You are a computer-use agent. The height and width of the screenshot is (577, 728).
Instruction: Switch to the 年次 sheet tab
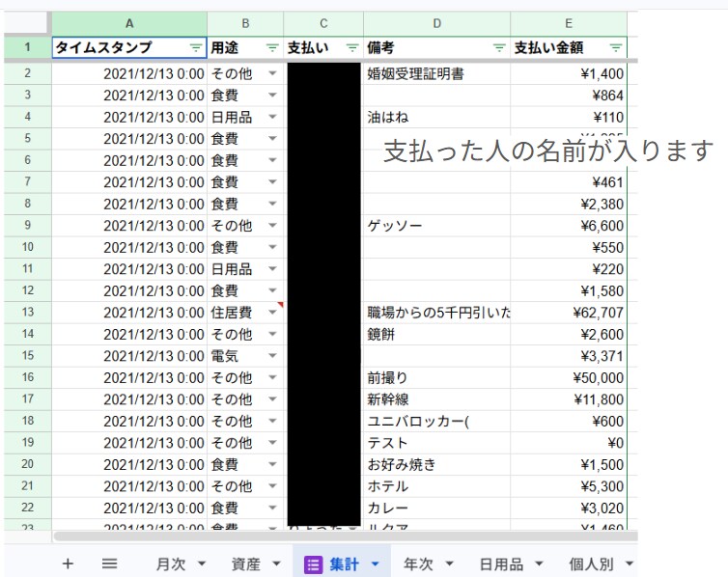(418, 564)
